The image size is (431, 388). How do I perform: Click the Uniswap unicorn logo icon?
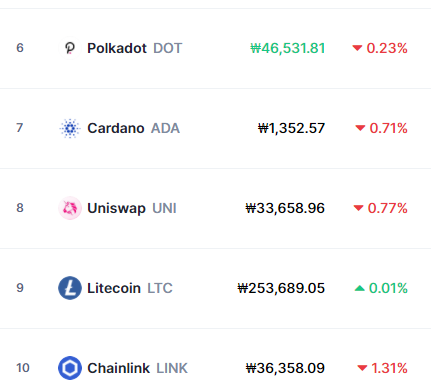pos(70,208)
